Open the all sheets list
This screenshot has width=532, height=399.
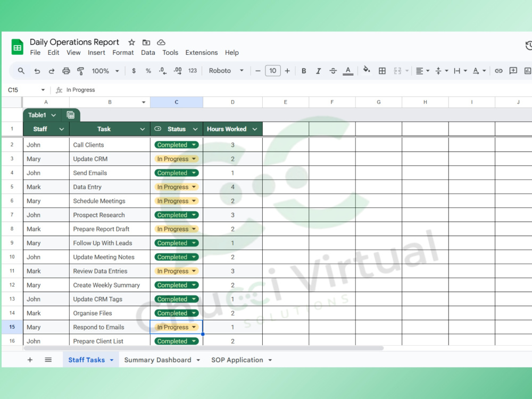(x=48, y=360)
